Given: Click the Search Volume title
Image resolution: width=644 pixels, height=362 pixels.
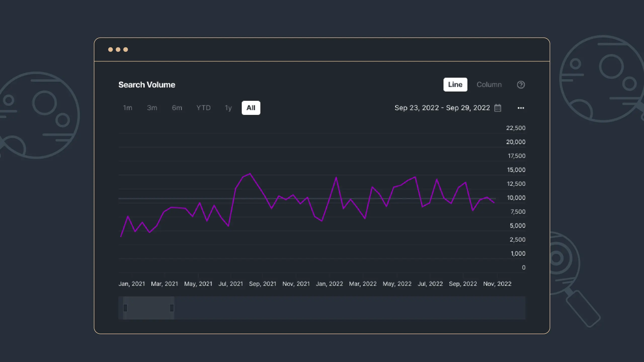Looking at the screenshot, I should (147, 85).
